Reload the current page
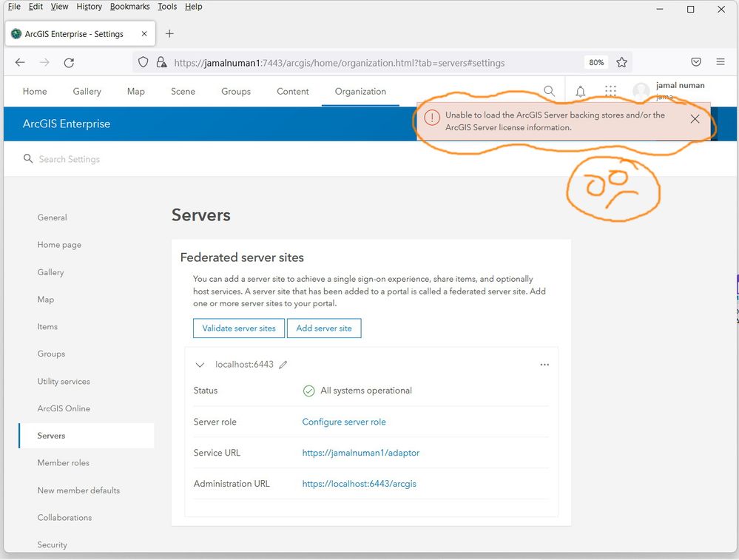The width and height of the screenshot is (739, 560). pos(69,63)
